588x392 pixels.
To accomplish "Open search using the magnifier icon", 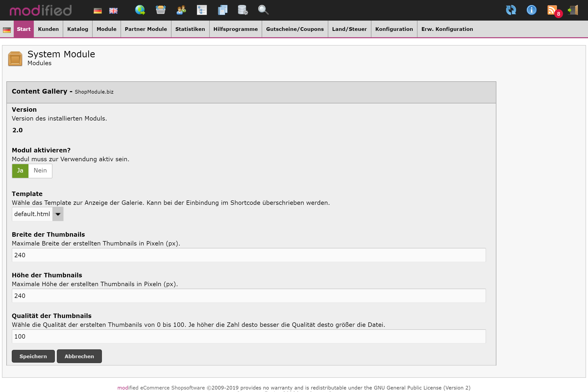I will 263,10.
